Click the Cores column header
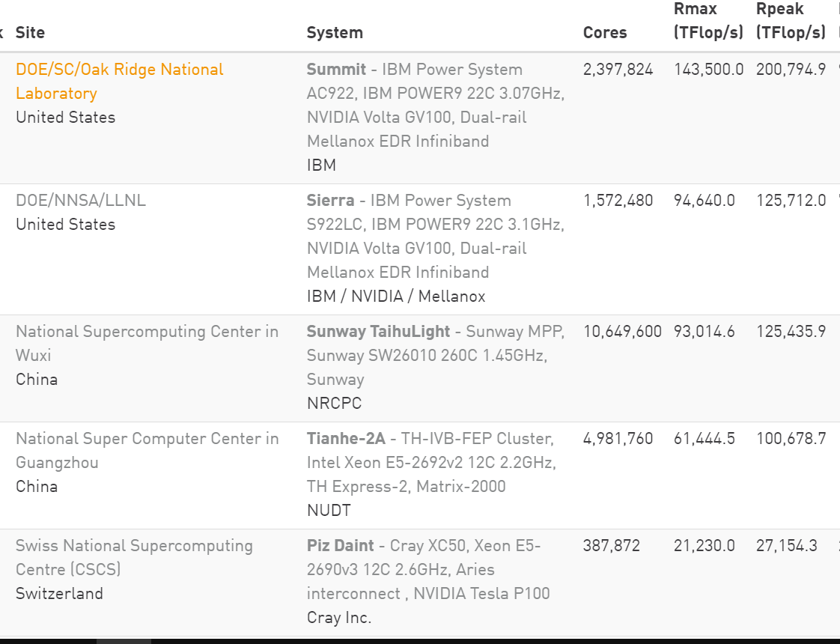840x644 pixels. (x=605, y=33)
